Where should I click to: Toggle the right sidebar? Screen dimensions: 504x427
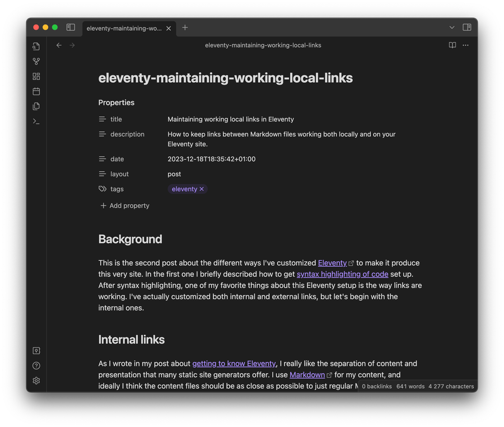coord(466,27)
